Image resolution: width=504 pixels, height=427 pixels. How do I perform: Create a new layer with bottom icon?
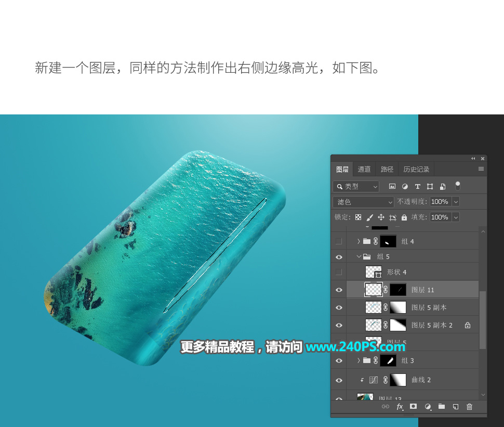pos(455,407)
